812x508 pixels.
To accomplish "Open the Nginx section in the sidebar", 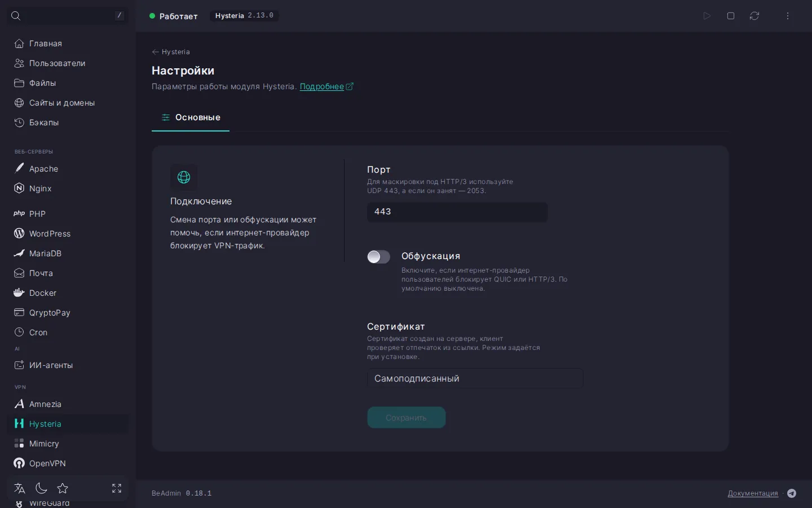I will pyautogui.click(x=68, y=189).
